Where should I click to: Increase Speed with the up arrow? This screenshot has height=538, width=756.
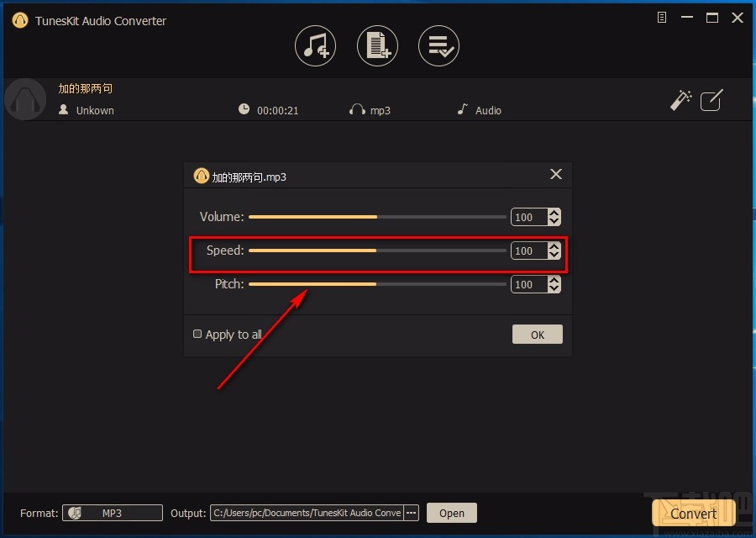point(554,246)
